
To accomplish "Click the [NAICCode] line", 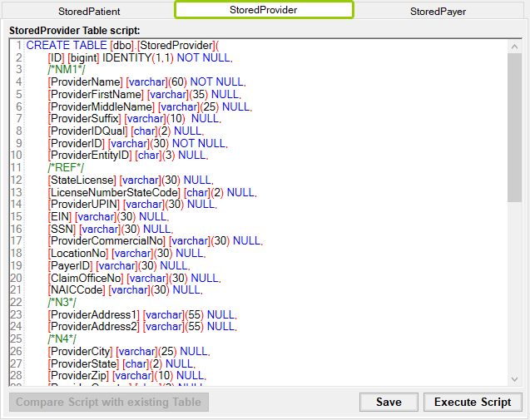I will tap(125, 290).
